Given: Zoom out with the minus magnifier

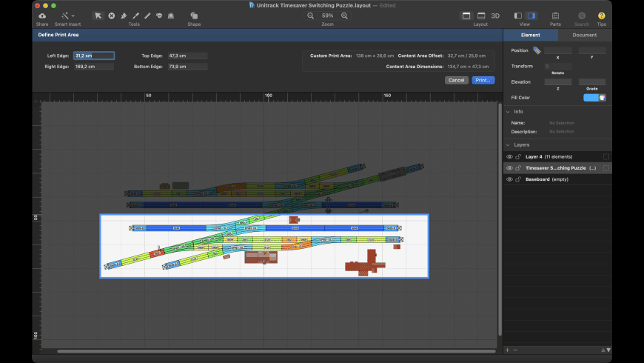Looking at the screenshot, I should 310,16.
